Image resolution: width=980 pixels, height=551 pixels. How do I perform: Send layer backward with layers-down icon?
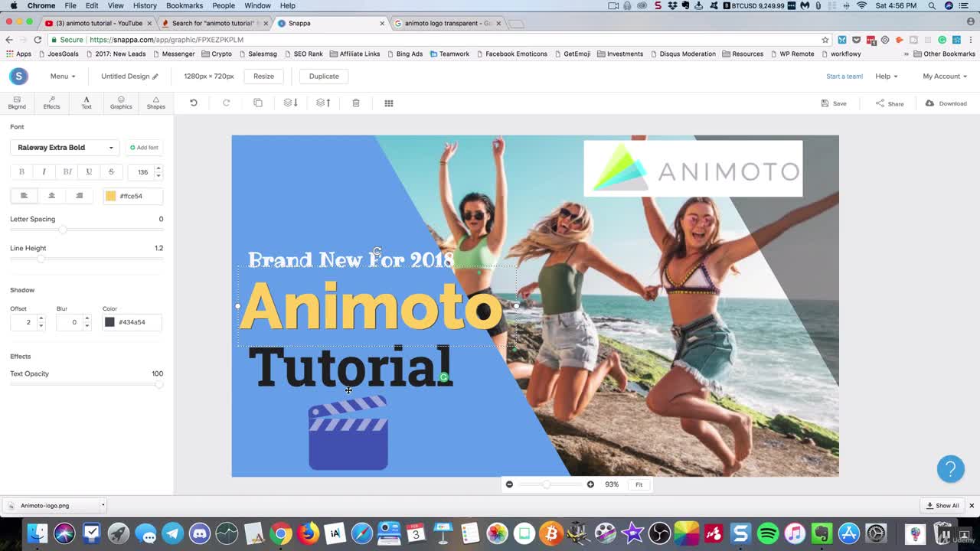tap(290, 103)
